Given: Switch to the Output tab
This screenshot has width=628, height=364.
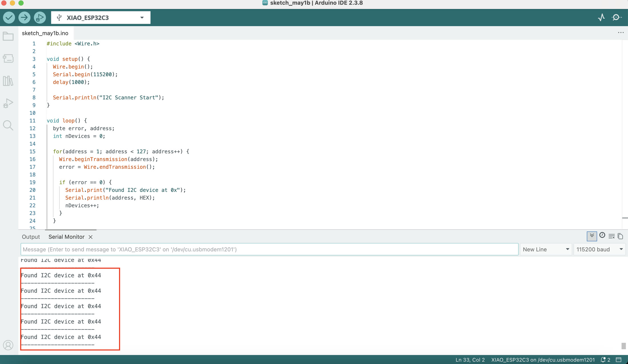Looking at the screenshot, I should [x=31, y=237].
